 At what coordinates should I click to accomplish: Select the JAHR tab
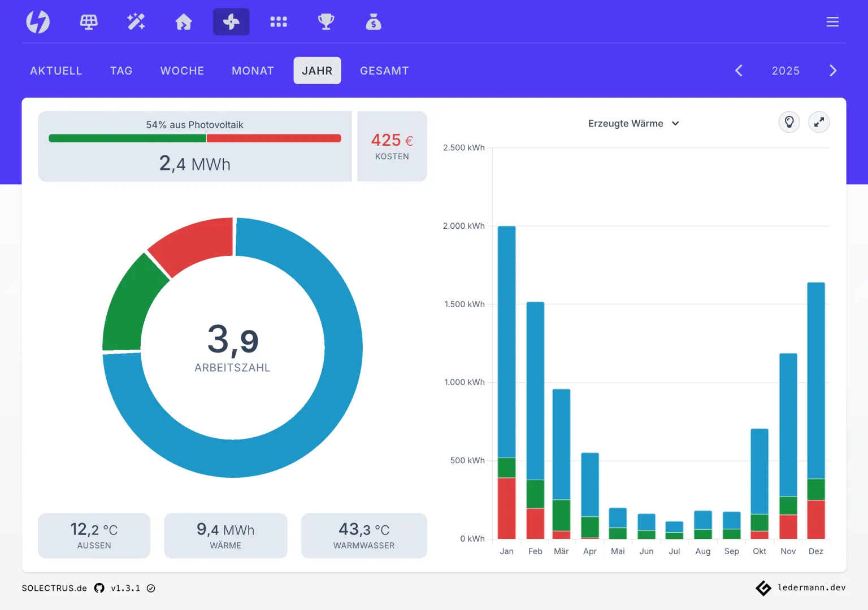click(x=317, y=71)
